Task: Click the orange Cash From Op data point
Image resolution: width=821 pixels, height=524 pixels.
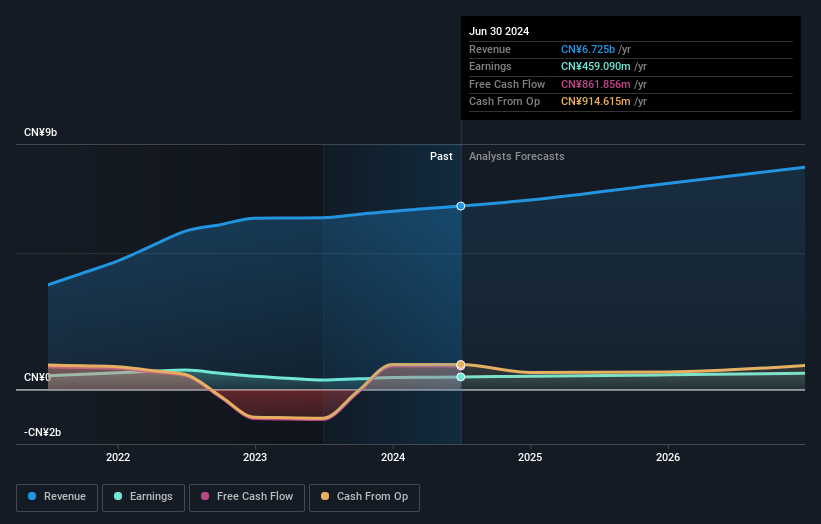Action: [461, 364]
